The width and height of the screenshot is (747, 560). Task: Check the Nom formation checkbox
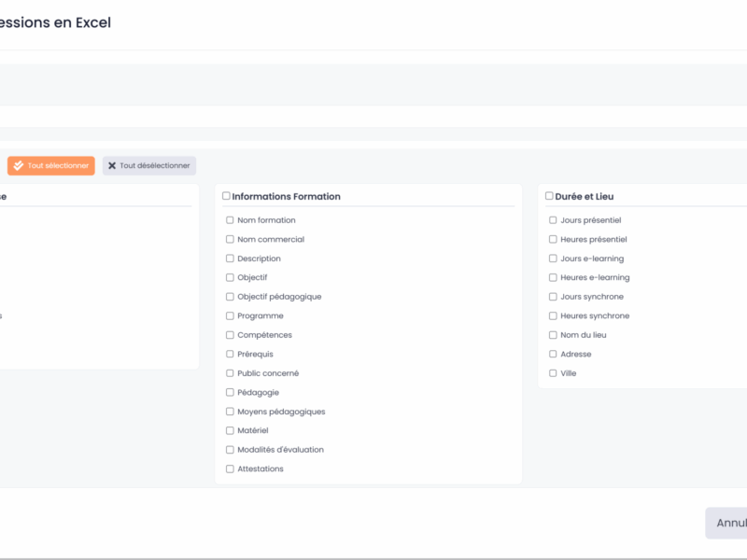pos(230,220)
